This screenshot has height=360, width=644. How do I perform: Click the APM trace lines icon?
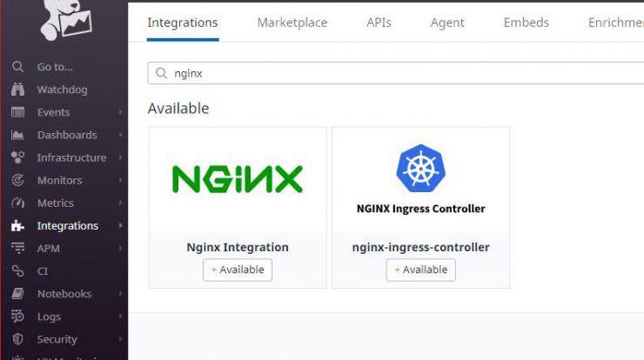click(x=17, y=248)
